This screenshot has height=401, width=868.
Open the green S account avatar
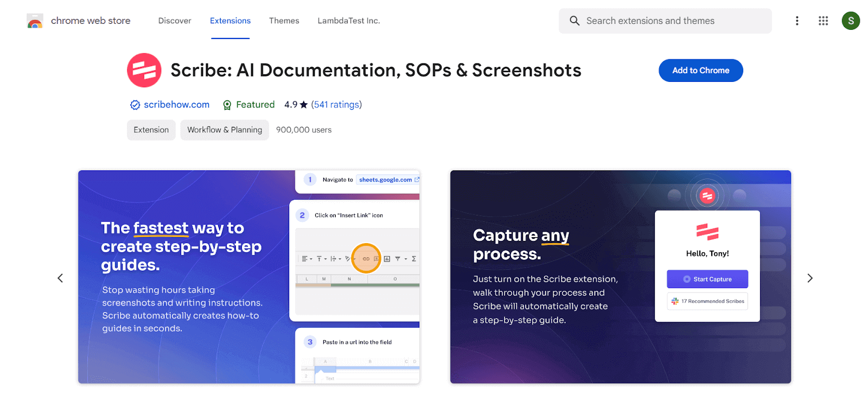pos(850,21)
